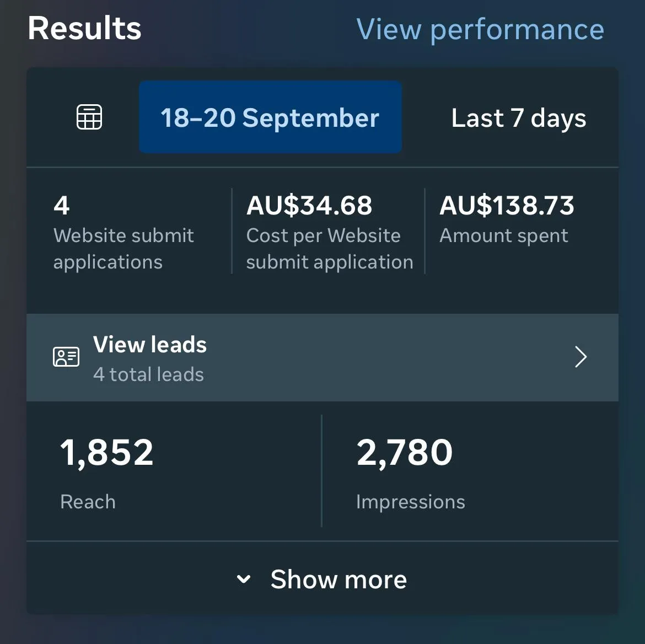Switch to Last 7 days range
Viewport: 645px width, 644px height.
pos(518,118)
